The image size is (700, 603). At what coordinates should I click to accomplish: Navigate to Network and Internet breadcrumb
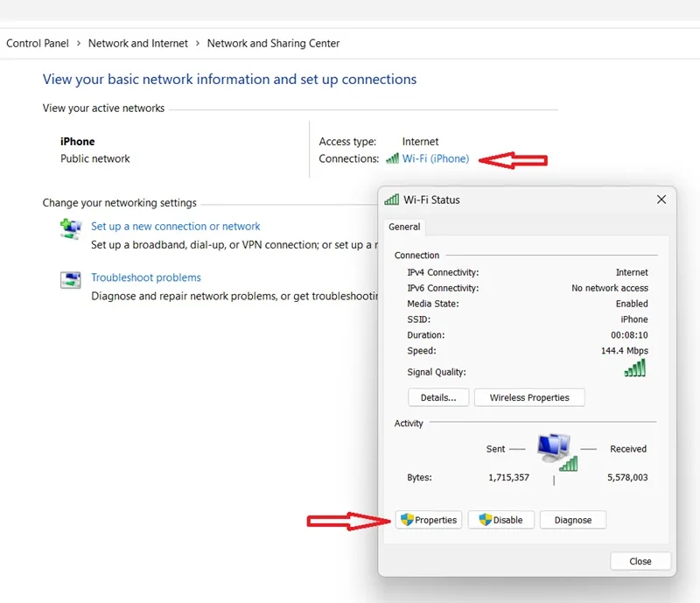point(138,44)
